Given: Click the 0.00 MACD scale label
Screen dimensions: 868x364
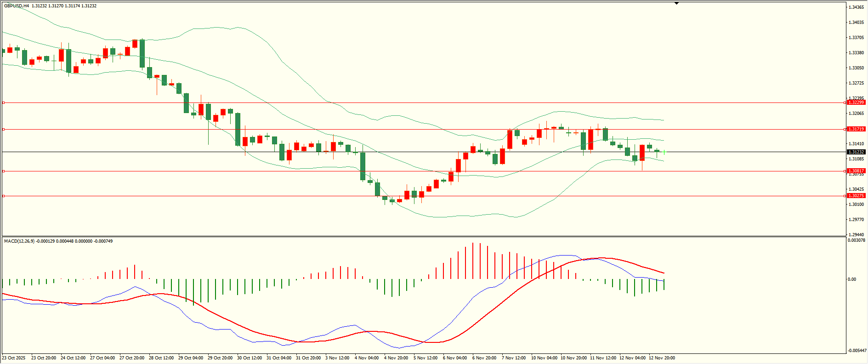Looking at the screenshot, I should [x=852, y=279].
